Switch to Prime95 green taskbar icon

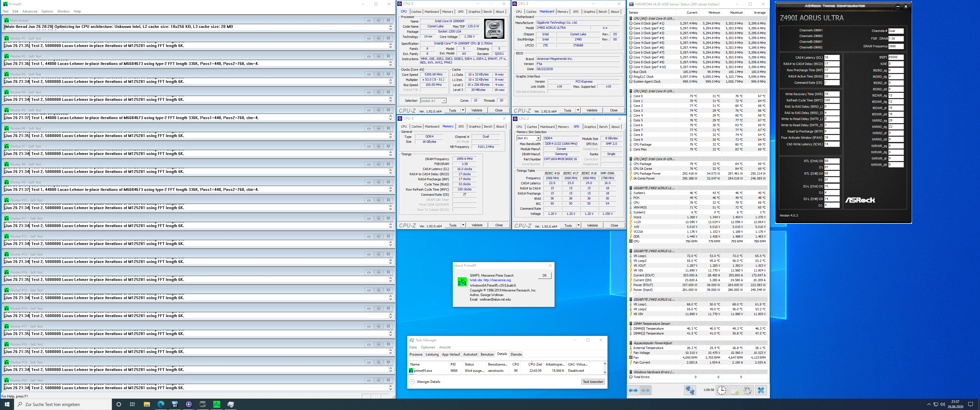point(216,404)
